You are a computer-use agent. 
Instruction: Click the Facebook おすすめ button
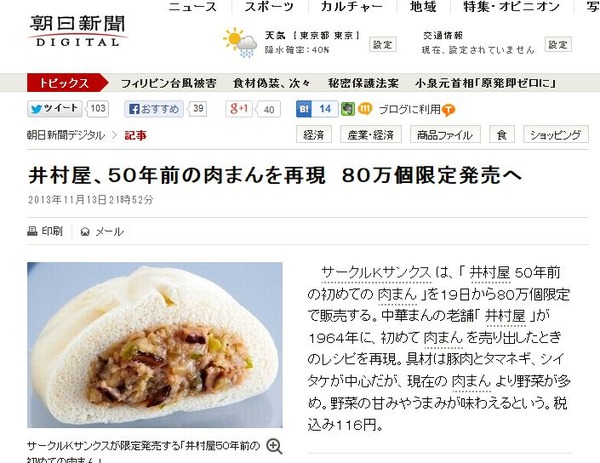coord(153,109)
